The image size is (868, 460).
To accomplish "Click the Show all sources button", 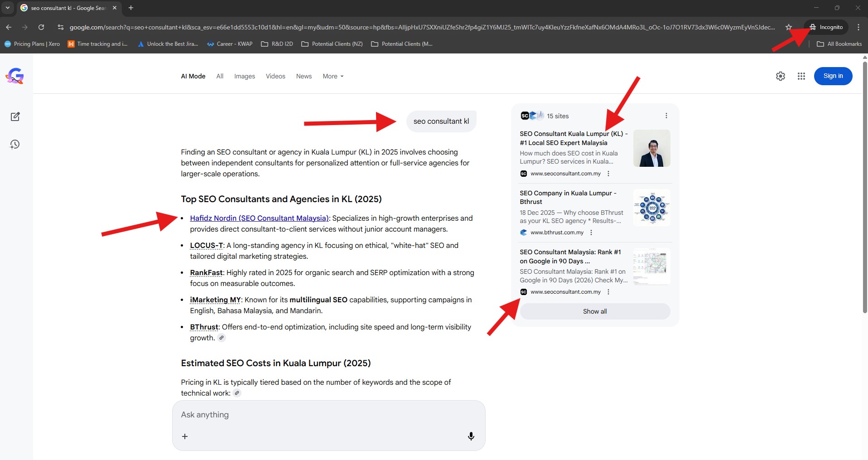I will [x=595, y=311].
